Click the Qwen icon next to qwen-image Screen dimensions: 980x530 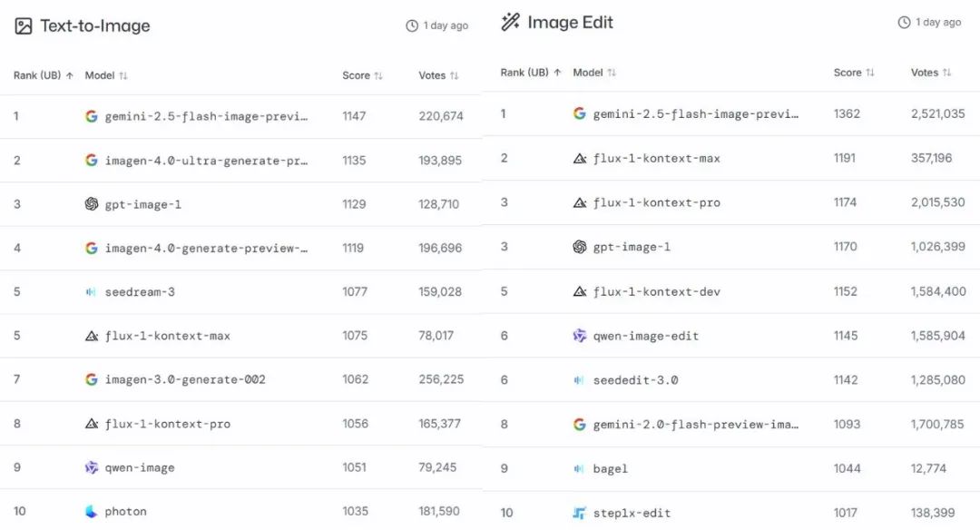pyautogui.click(x=90, y=467)
